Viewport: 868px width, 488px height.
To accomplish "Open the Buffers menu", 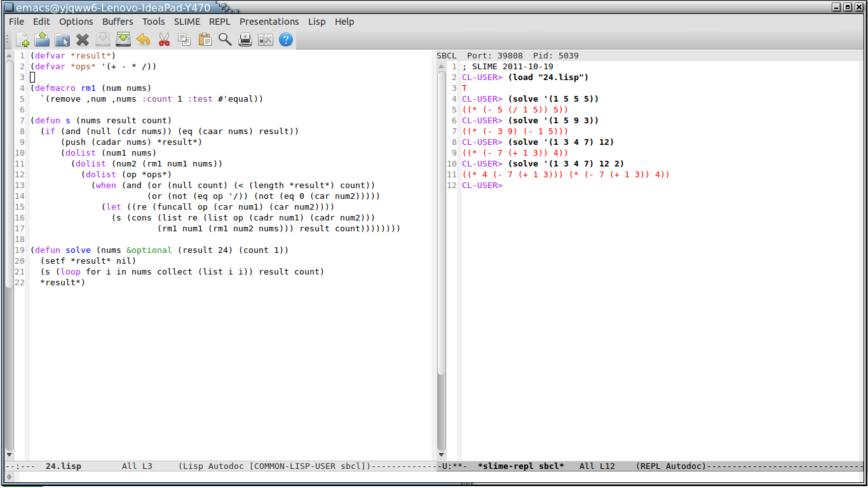I will coord(118,22).
